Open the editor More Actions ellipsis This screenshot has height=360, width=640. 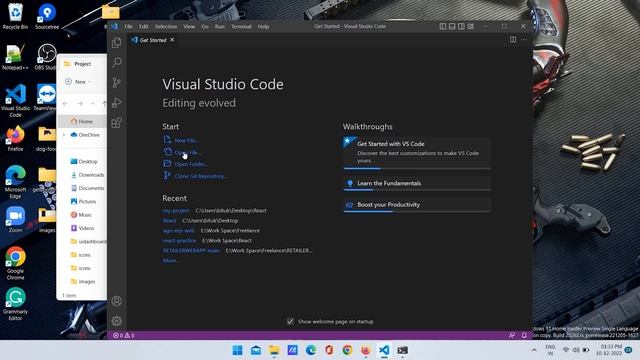pyautogui.click(x=524, y=40)
